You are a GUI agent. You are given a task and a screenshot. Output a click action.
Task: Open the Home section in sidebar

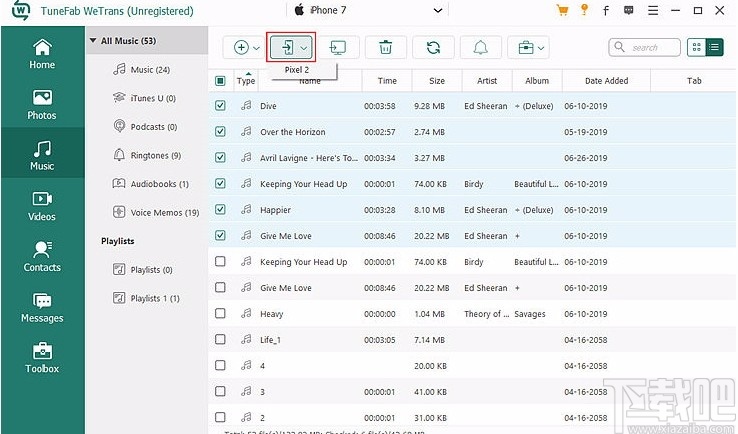tap(42, 54)
